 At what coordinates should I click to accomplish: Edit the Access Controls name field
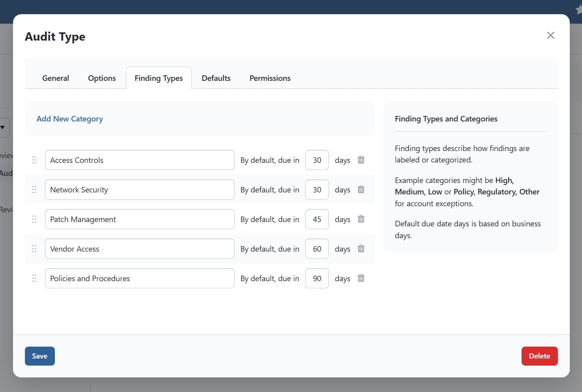[140, 160]
